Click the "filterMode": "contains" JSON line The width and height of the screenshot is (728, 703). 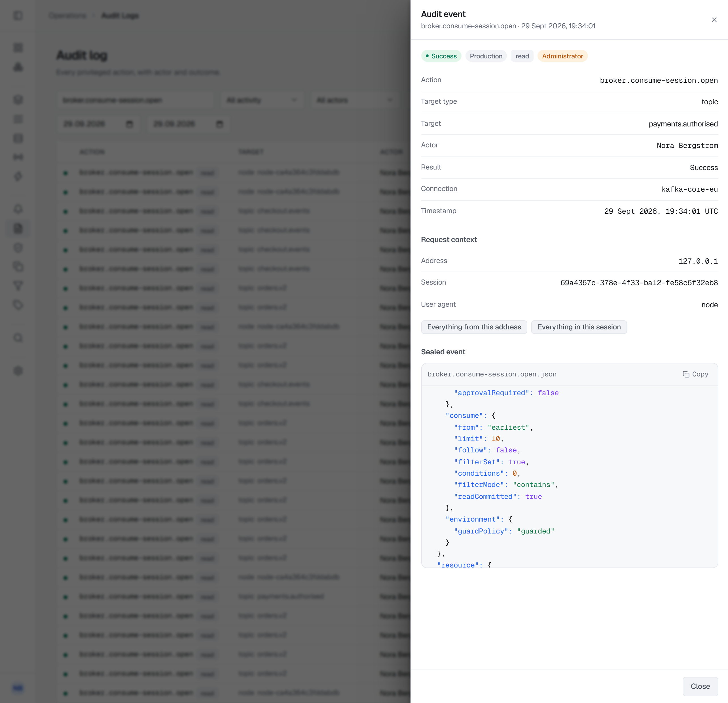(x=506, y=485)
